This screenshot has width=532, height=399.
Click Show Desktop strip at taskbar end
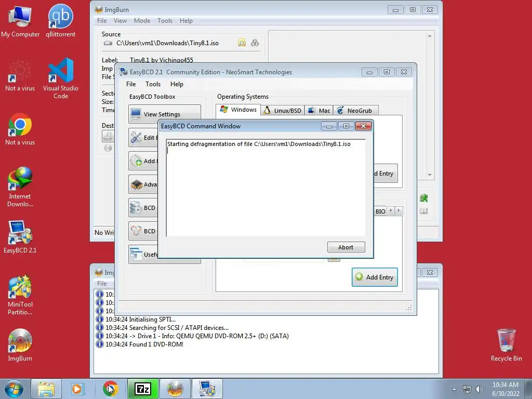[x=529, y=389]
